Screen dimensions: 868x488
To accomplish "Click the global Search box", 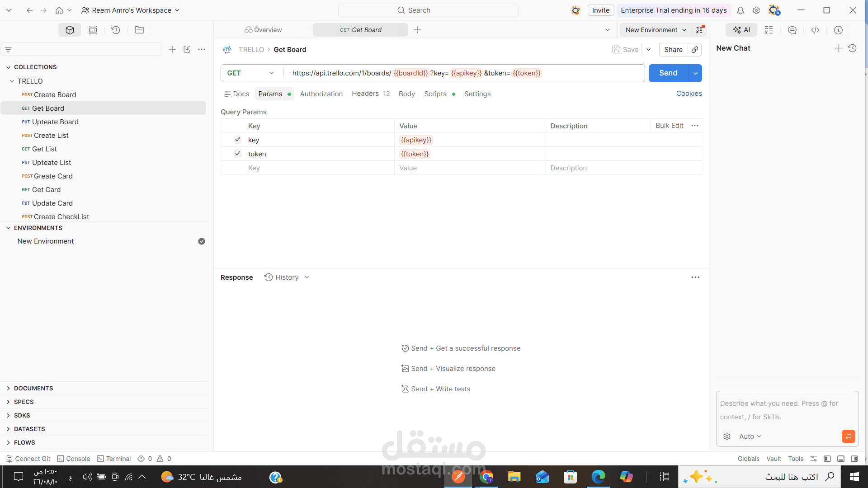I will 429,10.
